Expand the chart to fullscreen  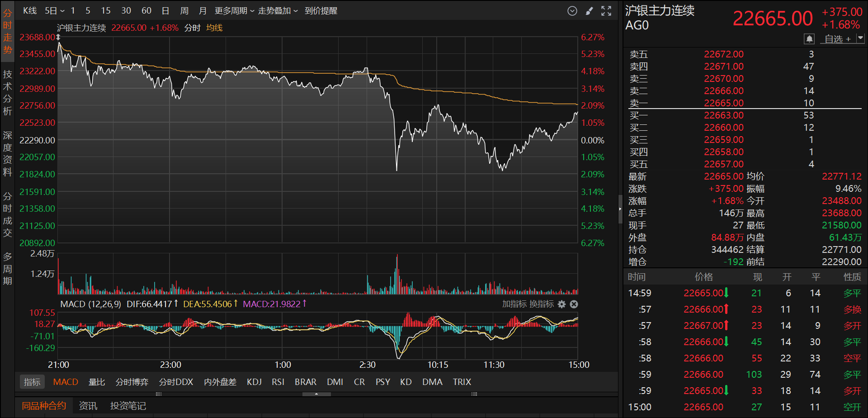tap(606, 11)
